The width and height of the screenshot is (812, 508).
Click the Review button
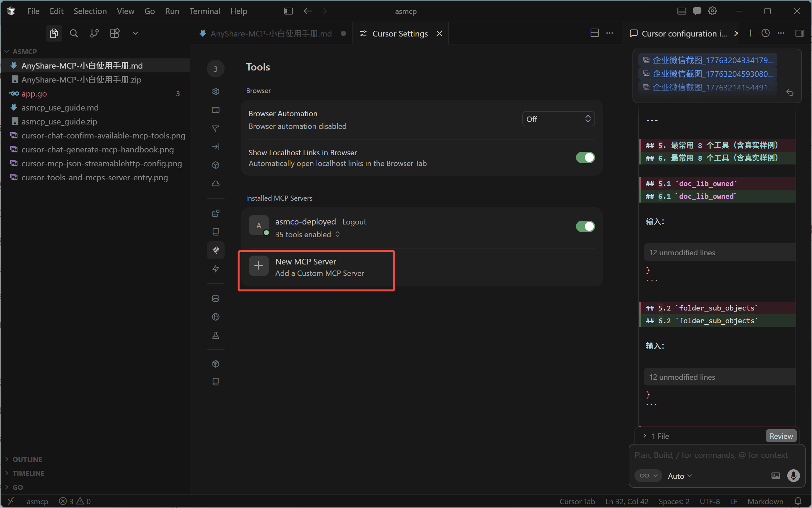pyautogui.click(x=781, y=436)
